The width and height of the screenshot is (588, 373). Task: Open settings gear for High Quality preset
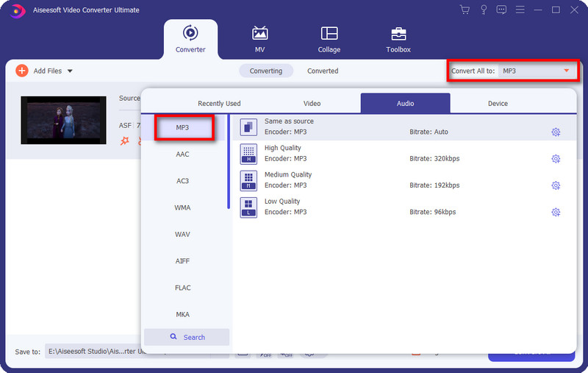(x=556, y=159)
